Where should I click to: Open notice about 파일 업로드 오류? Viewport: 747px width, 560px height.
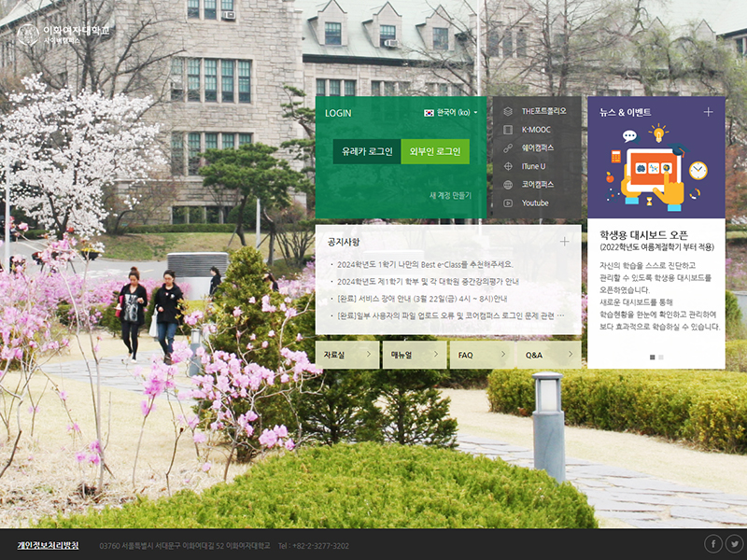coord(451,315)
